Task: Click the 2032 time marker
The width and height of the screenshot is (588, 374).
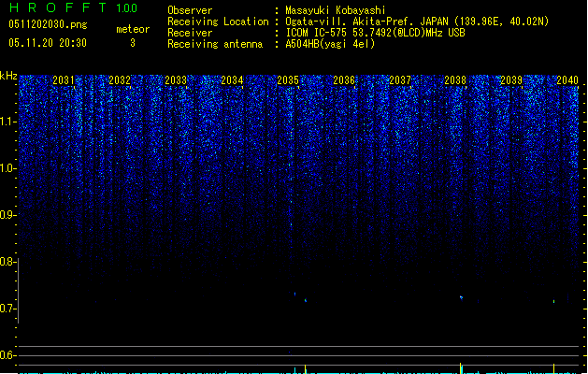Action: (x=120, y=80)
